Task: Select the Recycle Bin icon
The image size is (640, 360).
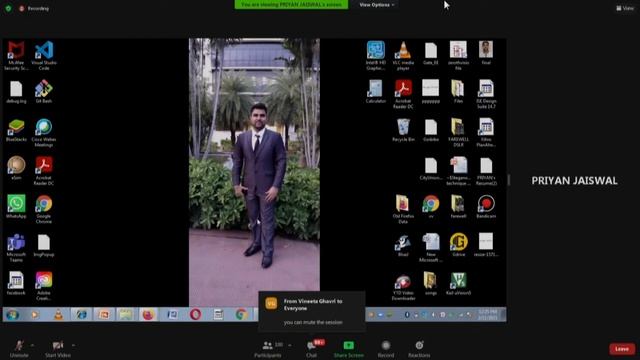Action: pos(403,130)
